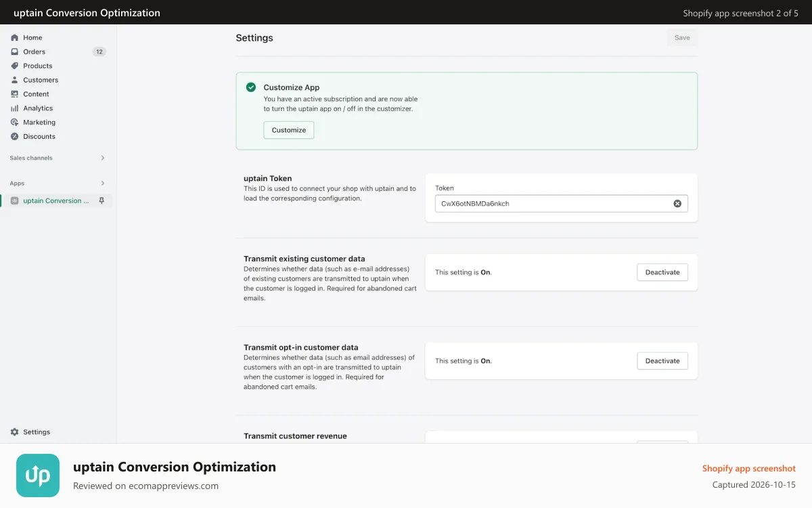Click the Orders inbox icon
The width and height of the screenshot is (812, 508).
click(x=15, y=51)
